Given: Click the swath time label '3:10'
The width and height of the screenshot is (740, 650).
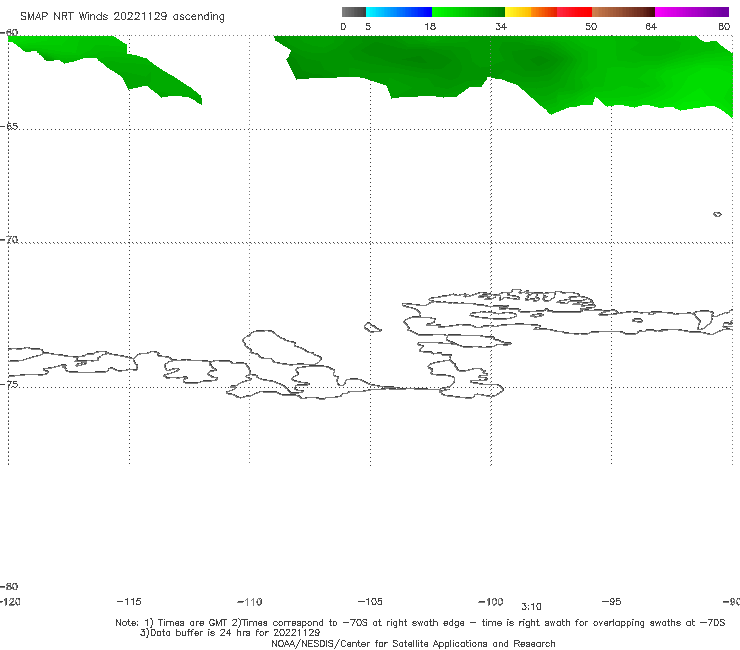Looking at the screenshot, I should [x=531, y=607].
